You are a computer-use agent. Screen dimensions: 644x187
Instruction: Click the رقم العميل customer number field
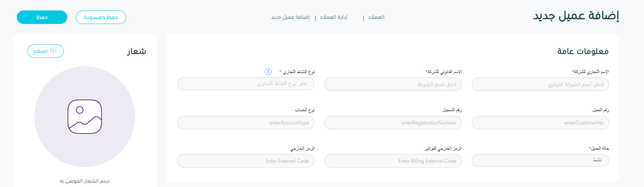(x=540, y=123)
